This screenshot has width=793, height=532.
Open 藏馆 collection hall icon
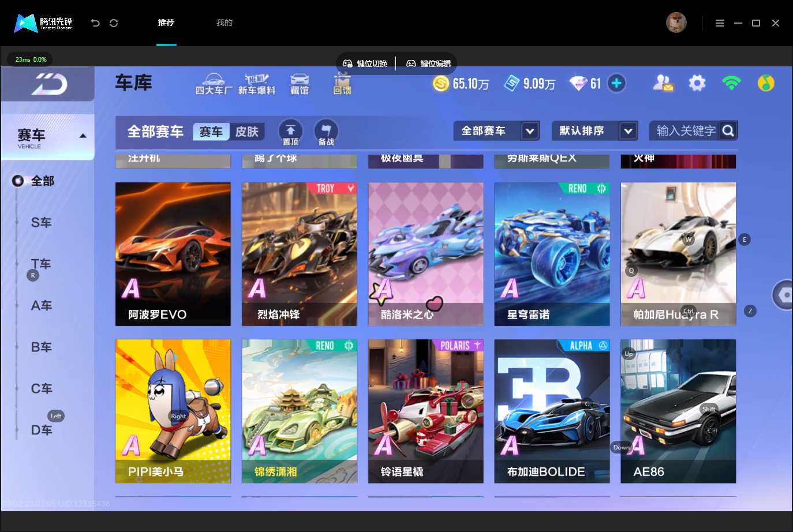[x=300, y=84]
